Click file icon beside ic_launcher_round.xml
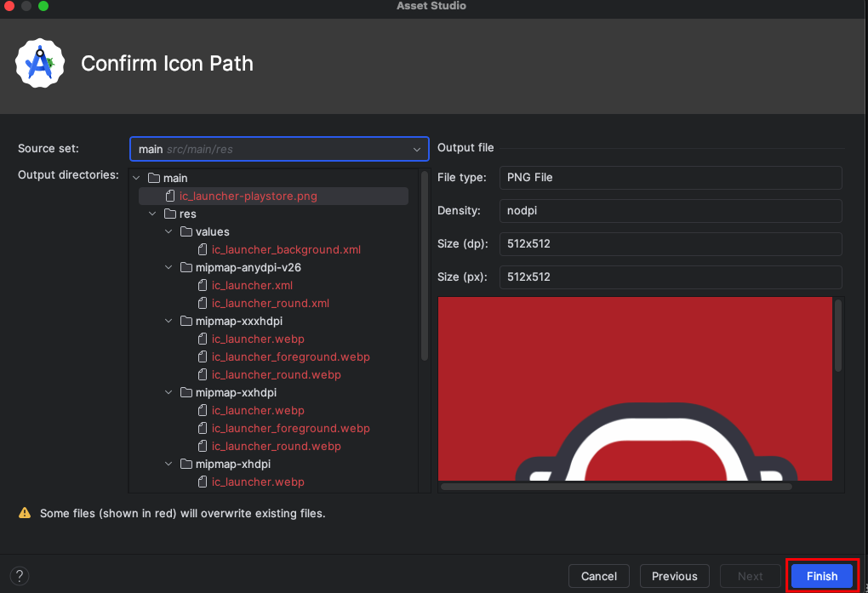Screen dimensions: 868x593 [203, 304]
